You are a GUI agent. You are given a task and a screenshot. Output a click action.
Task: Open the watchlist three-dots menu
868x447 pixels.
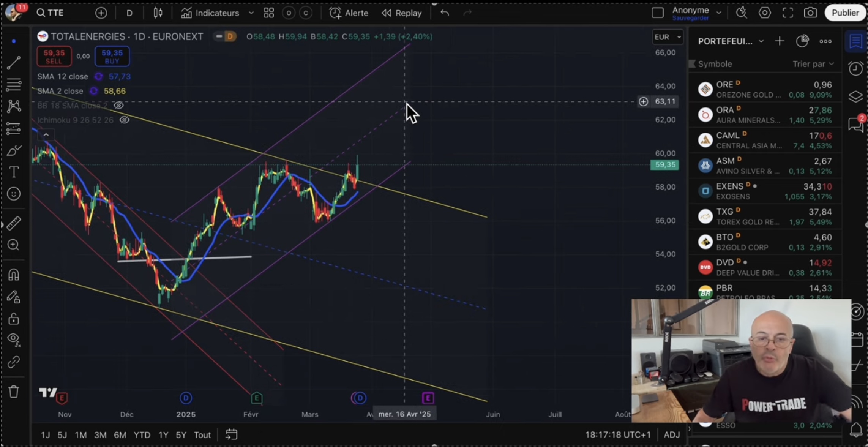pyautogui.click(x=825, y=41)
